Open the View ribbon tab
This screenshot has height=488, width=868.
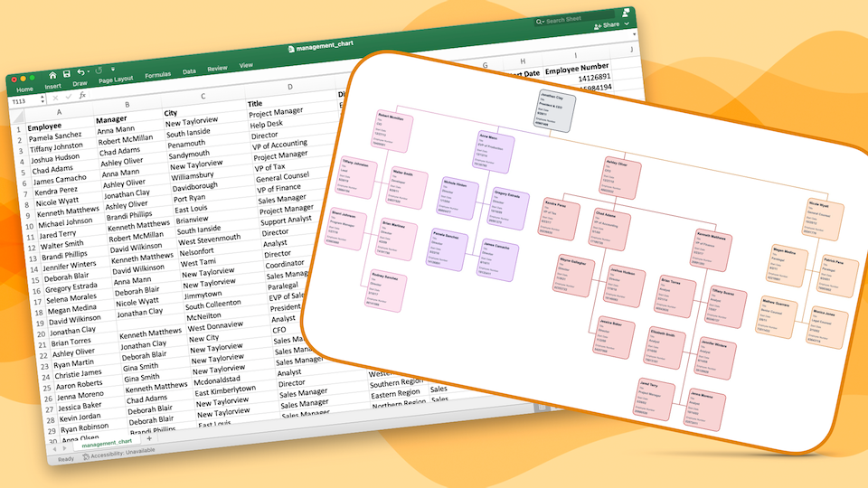(x=246, y=65)
